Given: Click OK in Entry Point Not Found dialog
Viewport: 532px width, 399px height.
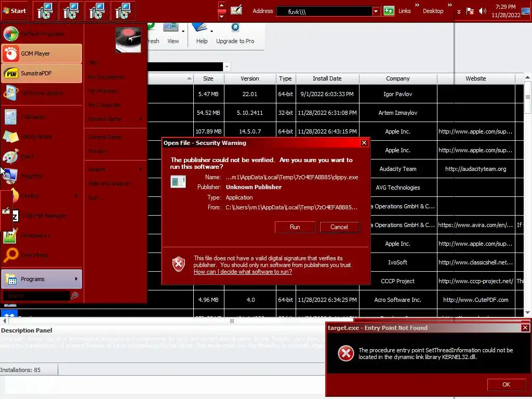Looking at the screenshot, I should tap(506, 384).
